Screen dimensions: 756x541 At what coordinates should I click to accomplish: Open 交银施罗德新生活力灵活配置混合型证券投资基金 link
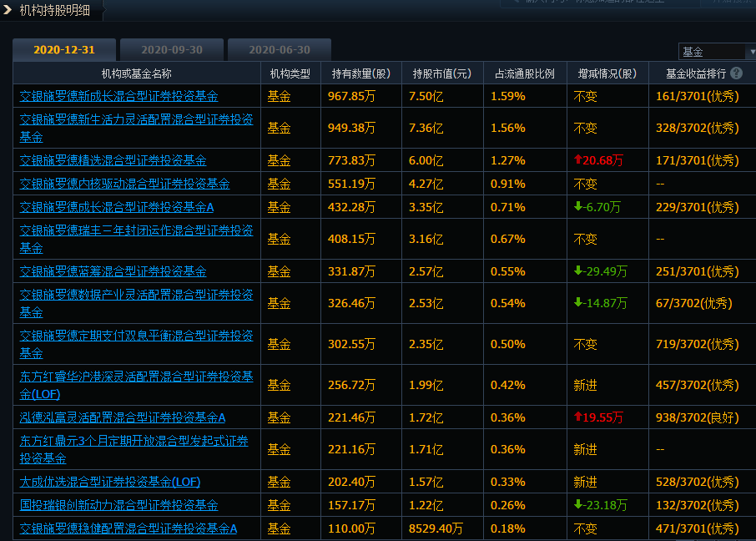pyautogui.click(x=137, y=128)
